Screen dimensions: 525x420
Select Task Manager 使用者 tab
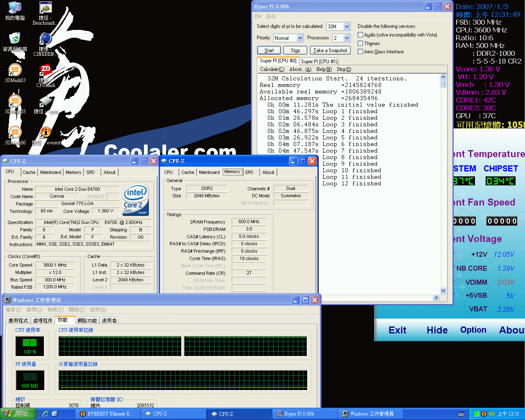pyautogui.click(x=109, y=320)
